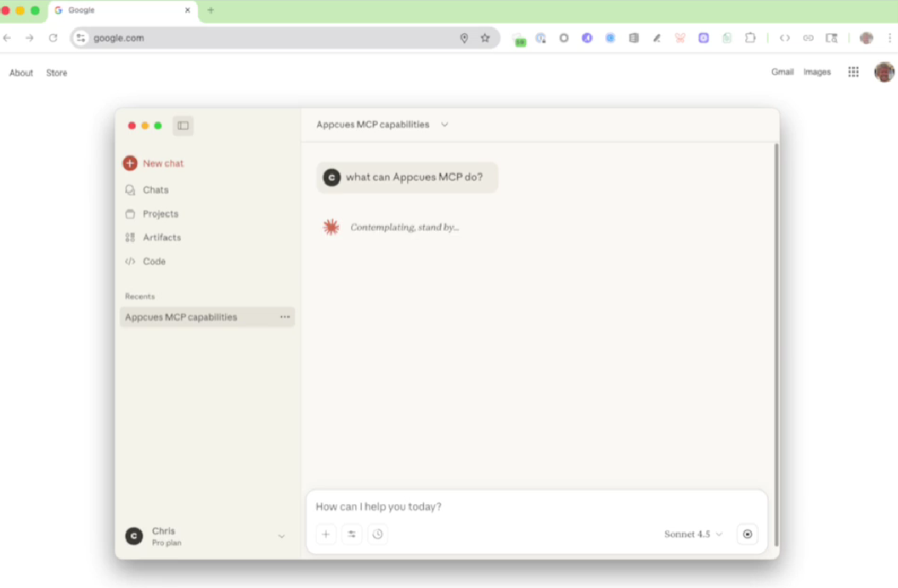Go forward in Chrome

click(29, 37)
